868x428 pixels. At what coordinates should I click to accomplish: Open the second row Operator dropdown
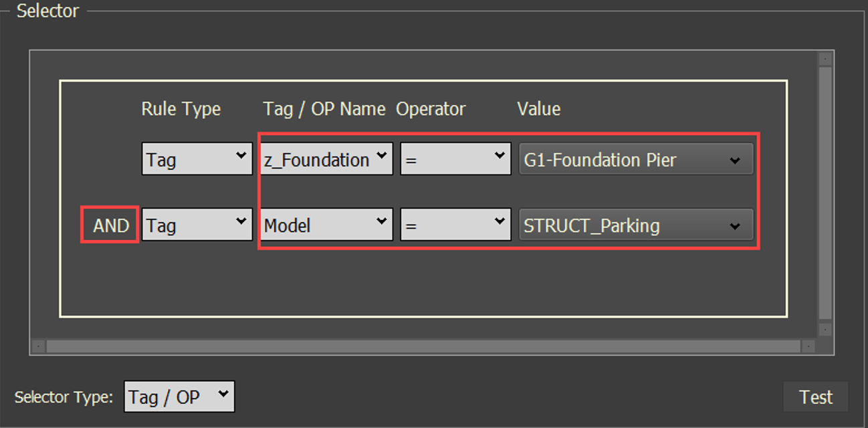pyautogui.click(x=455, y=225)
